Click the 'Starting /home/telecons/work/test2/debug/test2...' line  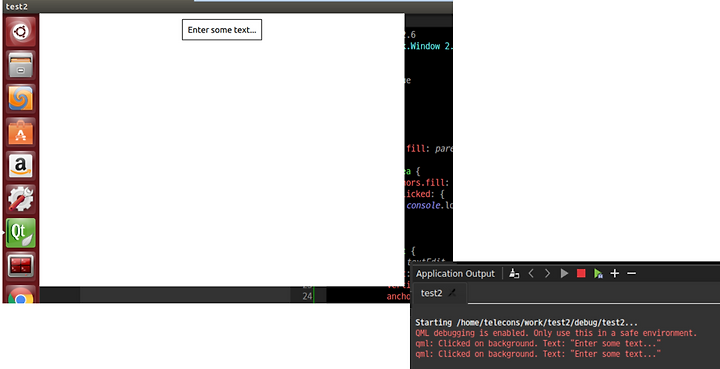[x=526, y=323]
